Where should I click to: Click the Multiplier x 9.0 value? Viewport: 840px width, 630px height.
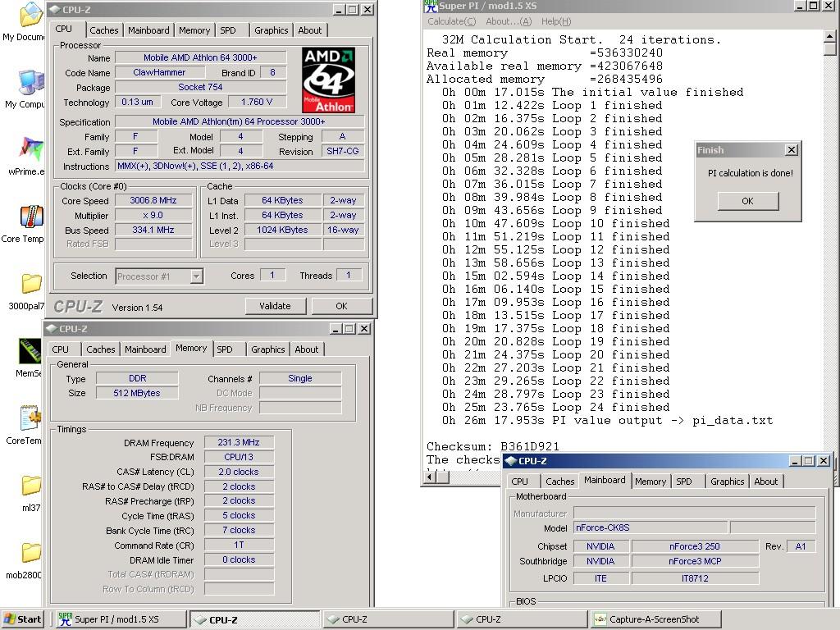(x=153, y=215)
